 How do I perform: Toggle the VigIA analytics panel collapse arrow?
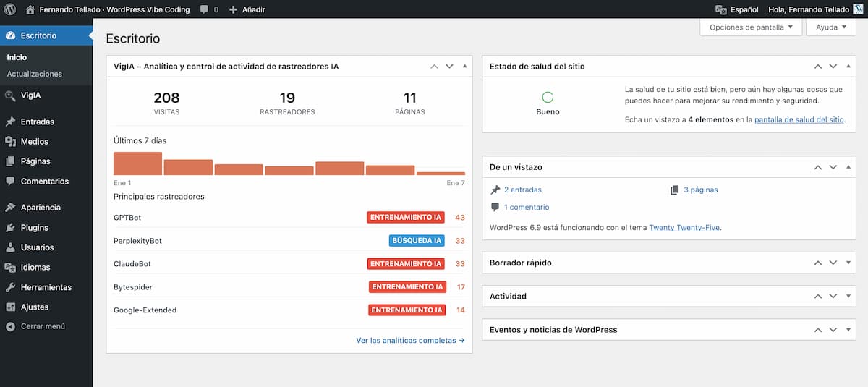click(464, 66)
